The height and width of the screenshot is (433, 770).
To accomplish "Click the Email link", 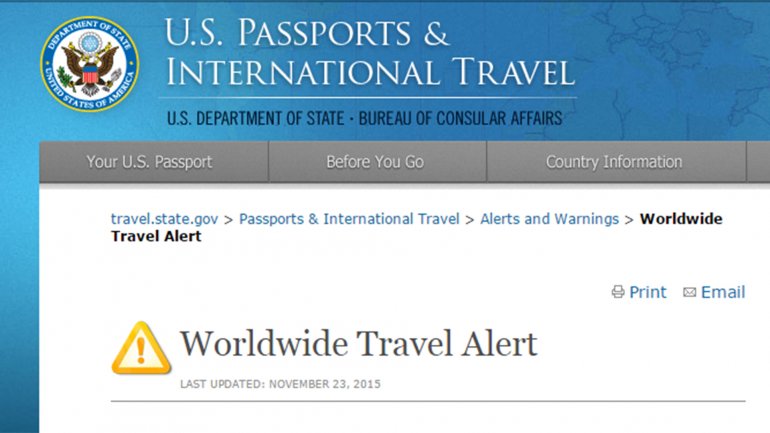I will click(x=723, y=292).
